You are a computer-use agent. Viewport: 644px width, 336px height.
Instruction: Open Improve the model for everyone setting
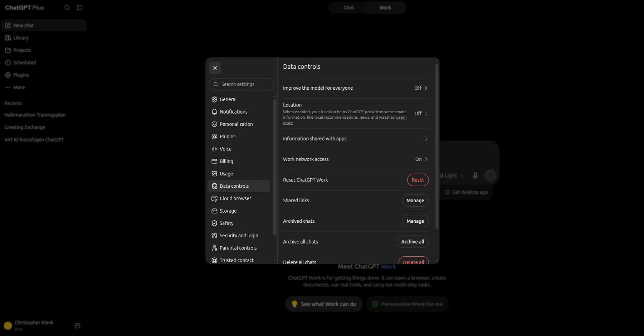click(x=356, y=88)
